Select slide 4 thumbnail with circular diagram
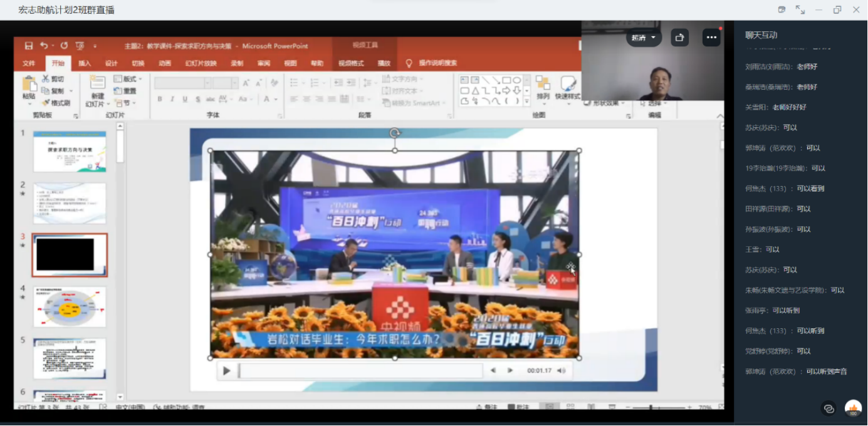The width and height of the screenshot is (868, 426). click(x=70, y=307)
